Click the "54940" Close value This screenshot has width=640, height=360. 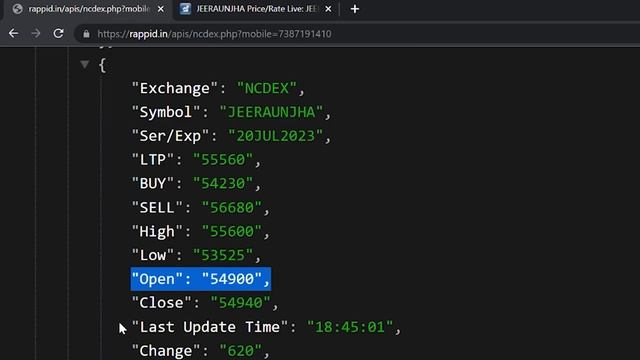tap(240, 303)
